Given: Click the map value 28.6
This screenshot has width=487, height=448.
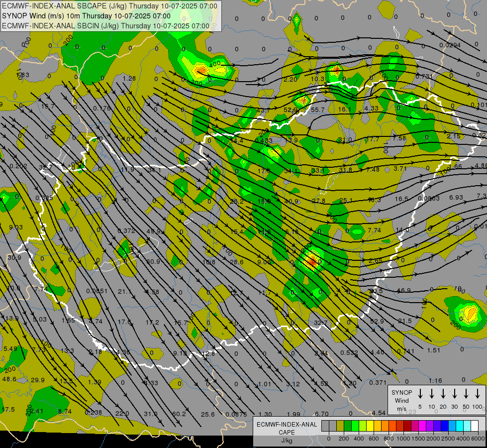Looking at the screenshot, I should (237, 262).
